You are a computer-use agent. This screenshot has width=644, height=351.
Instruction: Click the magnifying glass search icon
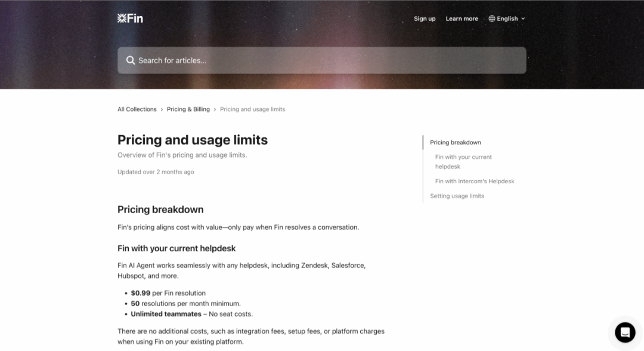131,60
